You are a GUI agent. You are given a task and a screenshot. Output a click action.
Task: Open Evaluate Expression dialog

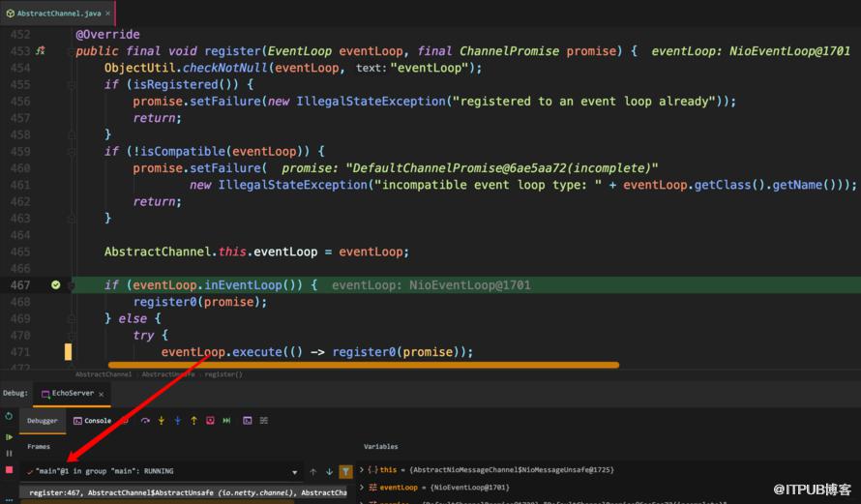pos(248,421)
